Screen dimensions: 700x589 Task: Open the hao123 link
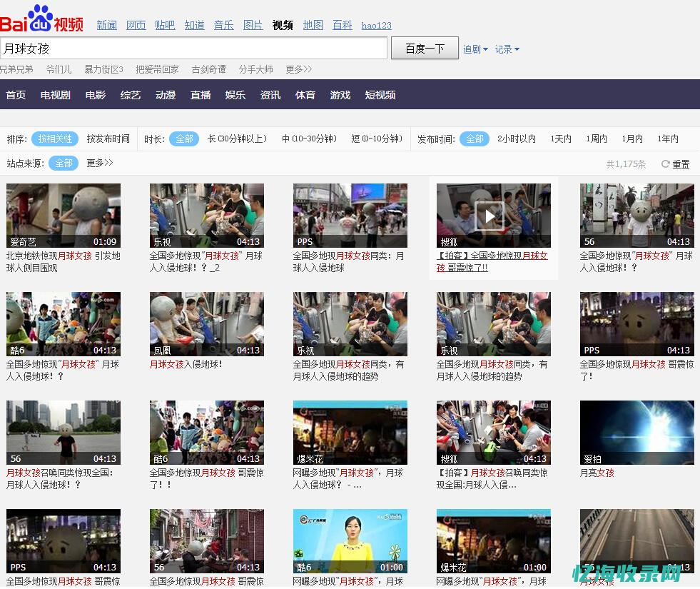(376, 26)
